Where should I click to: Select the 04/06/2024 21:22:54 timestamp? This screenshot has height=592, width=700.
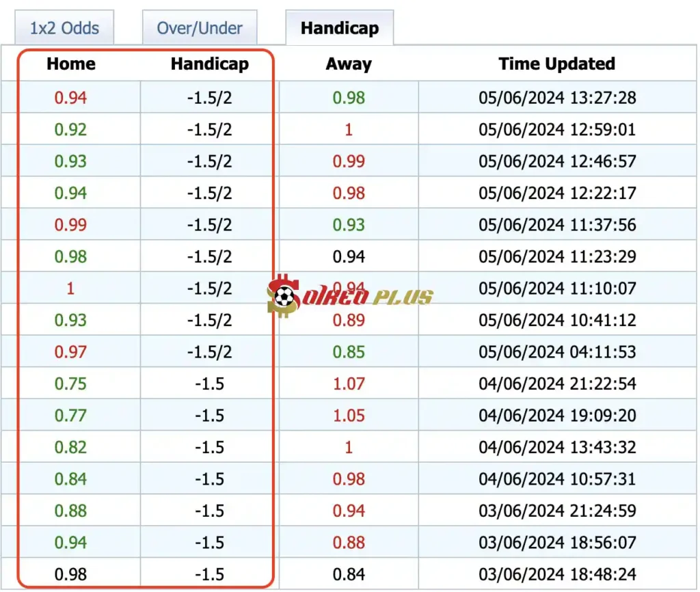[556, 384]
